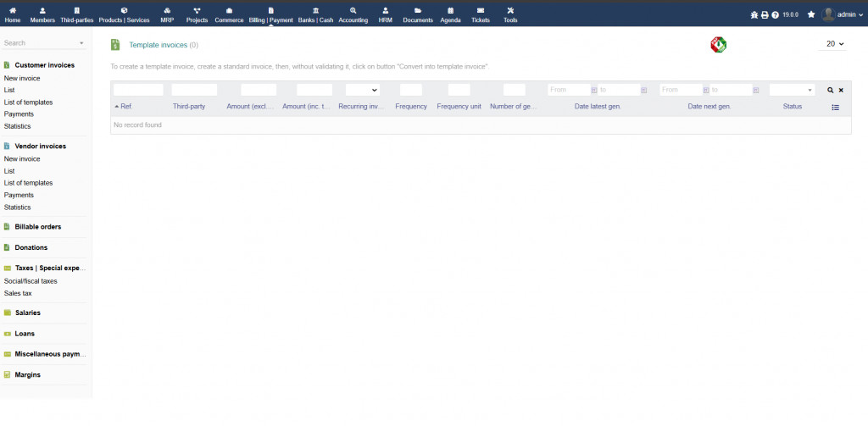The width and height of the screenshot is (868, 426).
Task: Click the bug report icon
Action: tap(754, 15)
